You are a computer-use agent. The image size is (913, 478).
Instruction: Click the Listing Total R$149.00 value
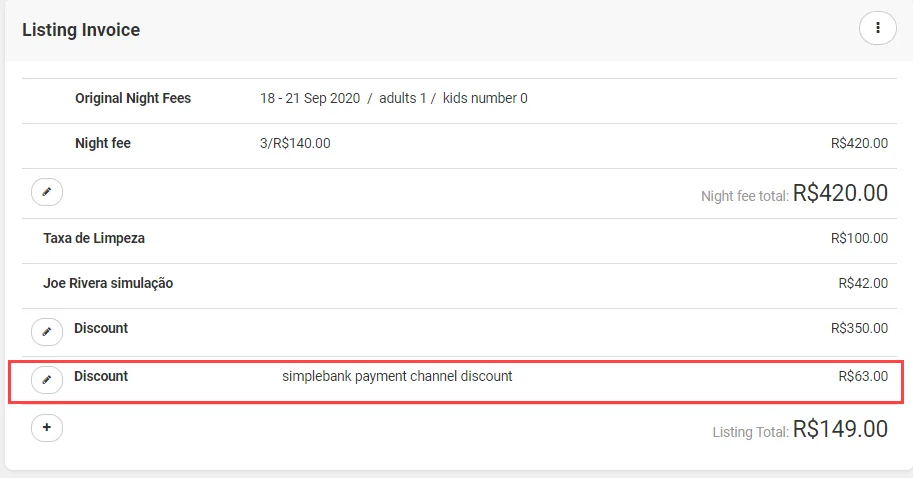tap(840, 429)
